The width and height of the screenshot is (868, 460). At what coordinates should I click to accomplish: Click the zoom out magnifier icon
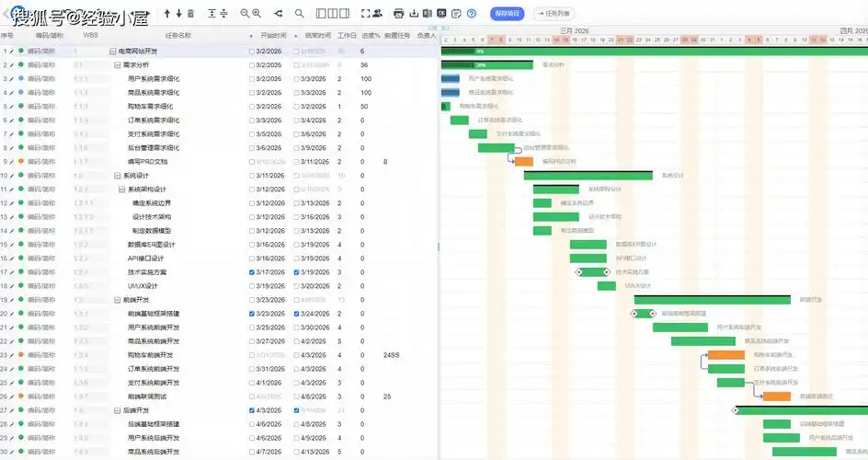pos(245,14)
